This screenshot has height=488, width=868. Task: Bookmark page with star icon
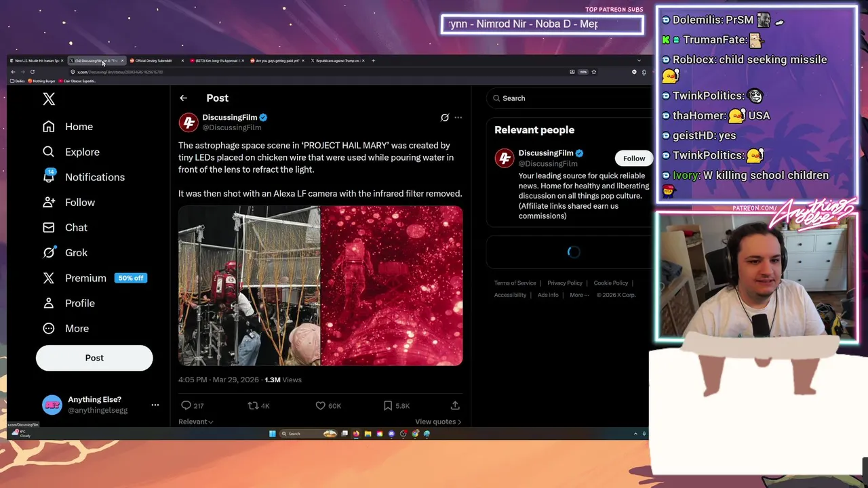click(x=594, y=72)
